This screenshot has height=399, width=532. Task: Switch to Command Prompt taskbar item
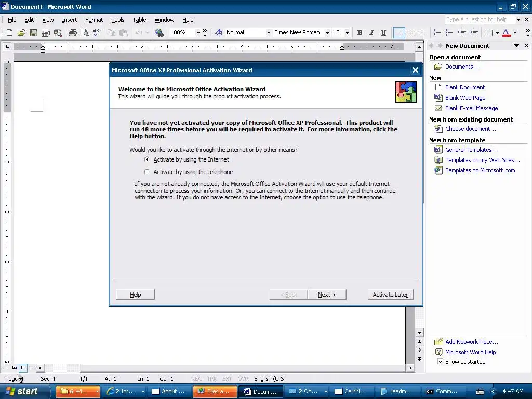click(442, 391)
